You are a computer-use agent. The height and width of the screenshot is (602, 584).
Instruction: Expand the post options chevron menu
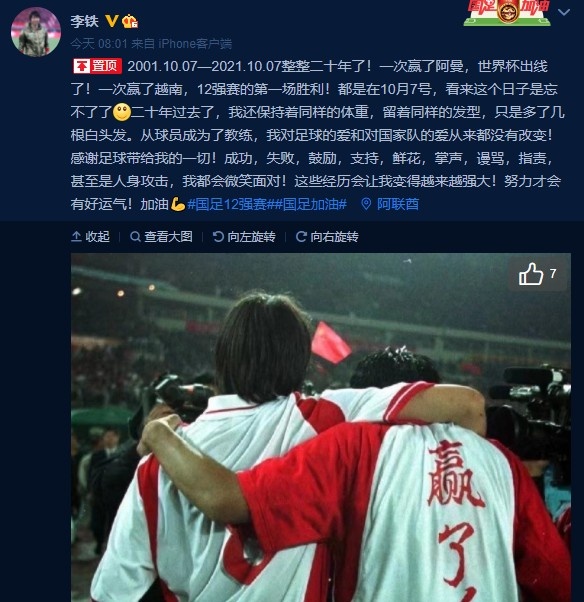[x=563, y=12]
